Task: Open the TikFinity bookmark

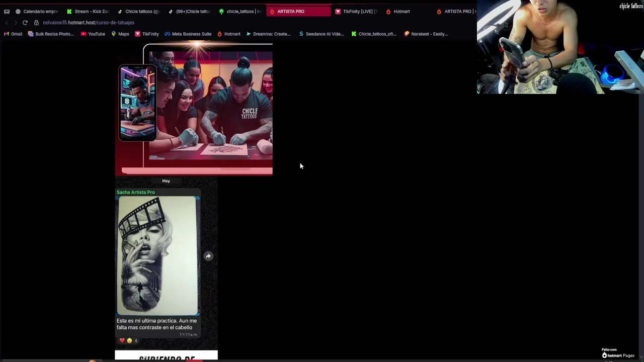Action: tap(146, 34)
